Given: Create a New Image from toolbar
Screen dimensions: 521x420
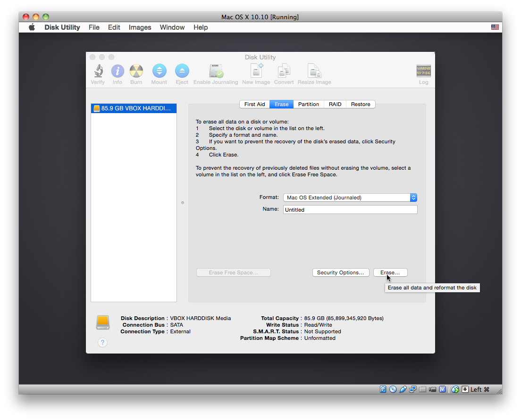Looking at the screenshot, I should pyautogui.click(x=256, y=71).
